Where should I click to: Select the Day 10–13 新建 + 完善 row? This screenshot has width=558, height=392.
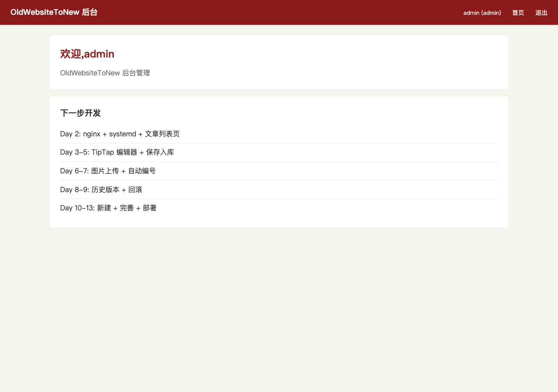279,208
